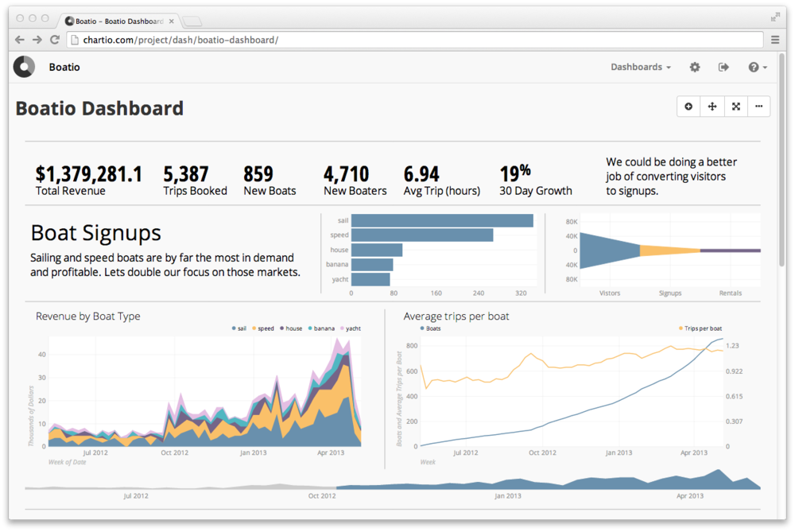Open the browser hamburger menu
Viewport: 795px width, 532px height.
(774, 40)
